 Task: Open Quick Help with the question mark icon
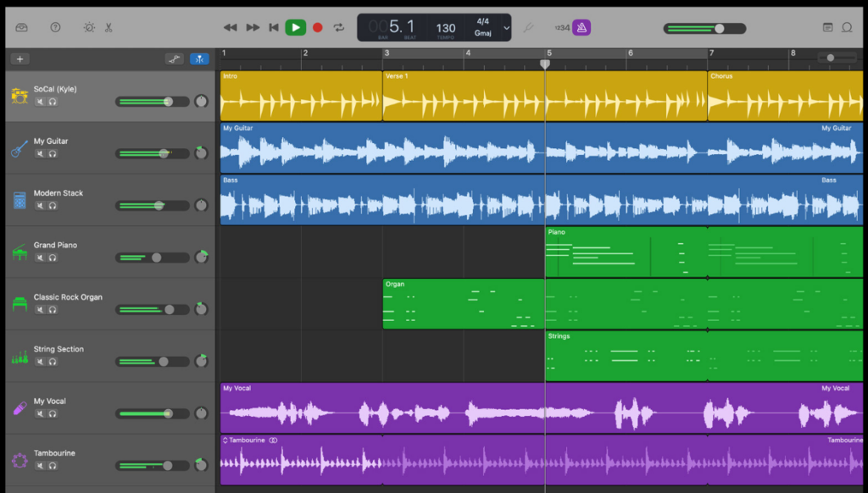(x=55, y=27)
